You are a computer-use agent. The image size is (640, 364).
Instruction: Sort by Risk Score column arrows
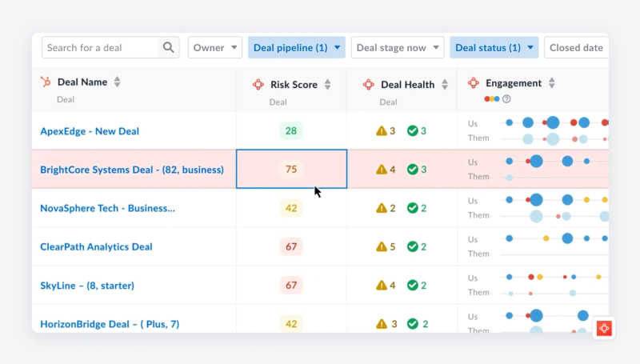(328, 85)
